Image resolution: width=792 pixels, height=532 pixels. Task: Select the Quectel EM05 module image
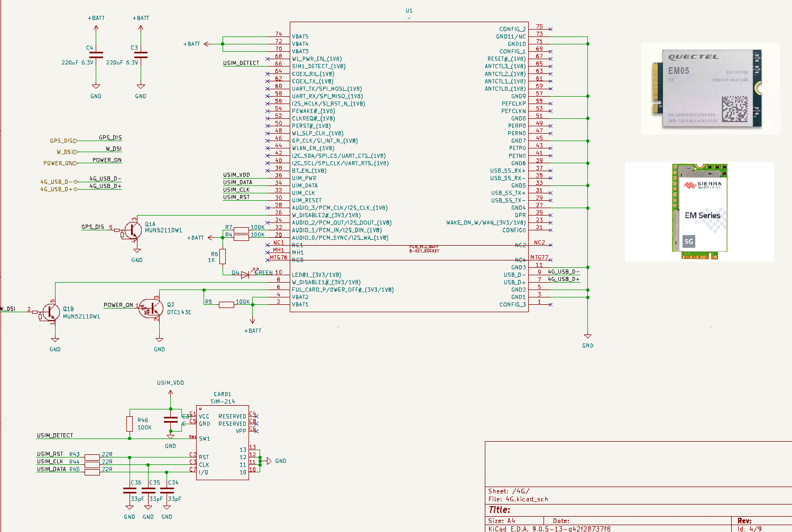[x=710, y=88]
